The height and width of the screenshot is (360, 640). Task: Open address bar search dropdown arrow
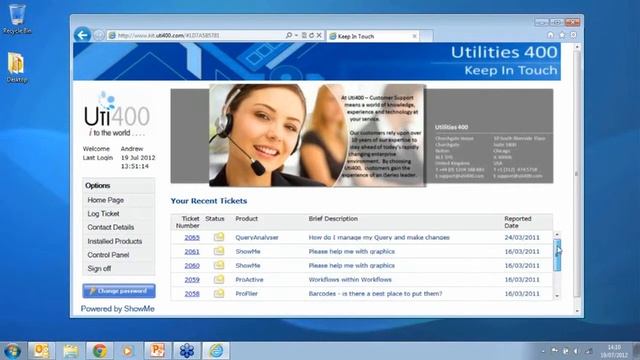[296, 36]
